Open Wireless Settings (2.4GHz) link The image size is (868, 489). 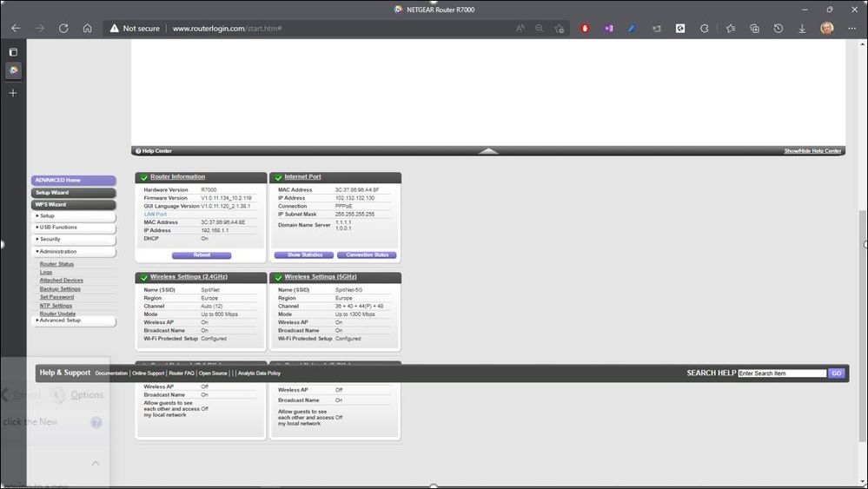[189, 276]
